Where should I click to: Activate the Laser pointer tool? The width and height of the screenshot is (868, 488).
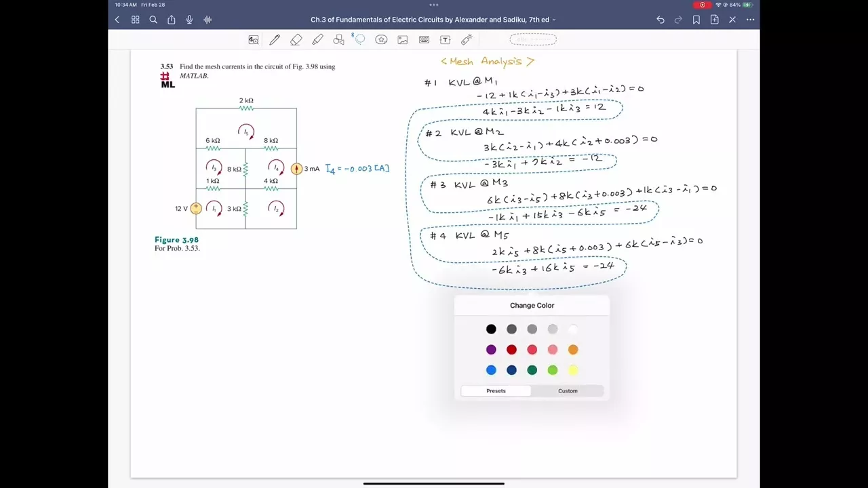[467, 40]
